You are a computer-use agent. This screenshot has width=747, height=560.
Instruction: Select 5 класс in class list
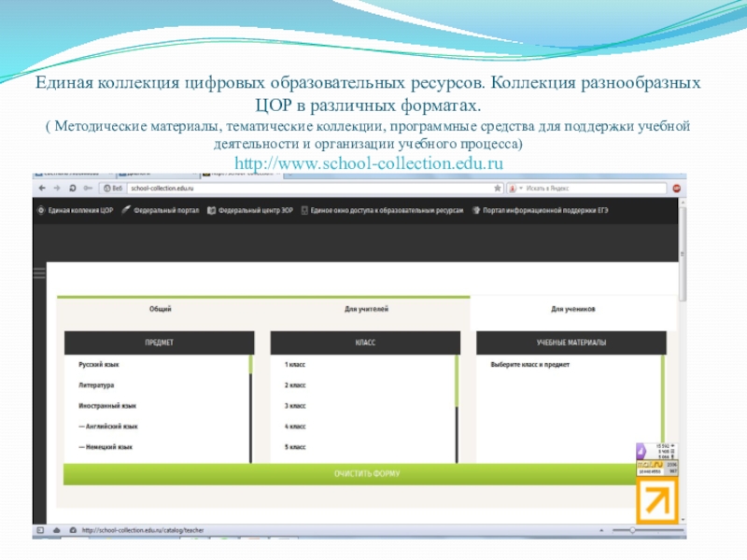295,447
